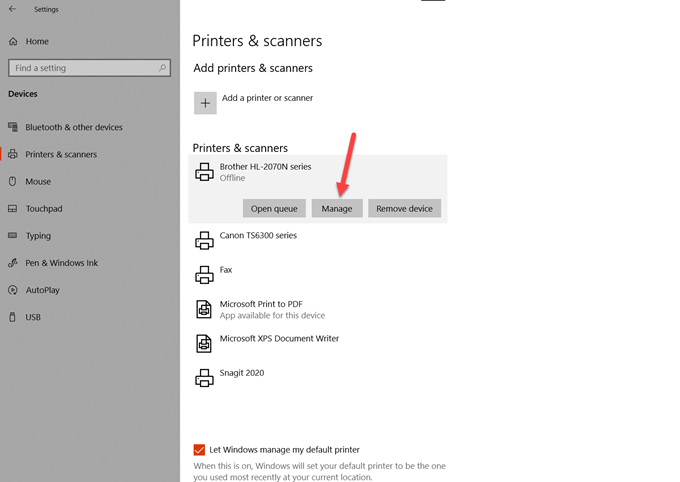Screen dimensions: 680x482
Task: Select Microsoft Print to PDF icon
Action: (204, 309)
